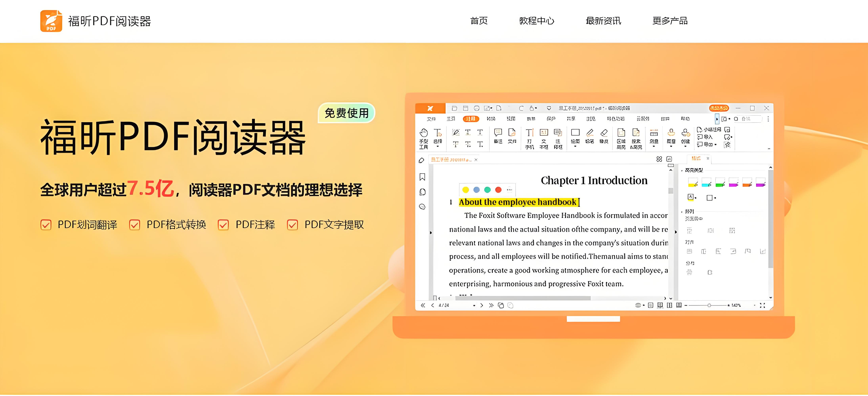
Task: Click the open file quick-toolbar icon
Action: [454, 108]
